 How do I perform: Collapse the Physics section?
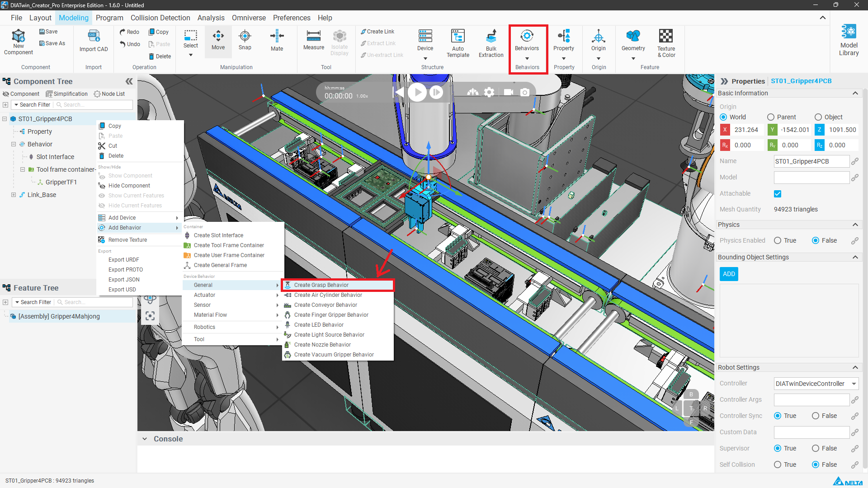[x=855, y=225]
